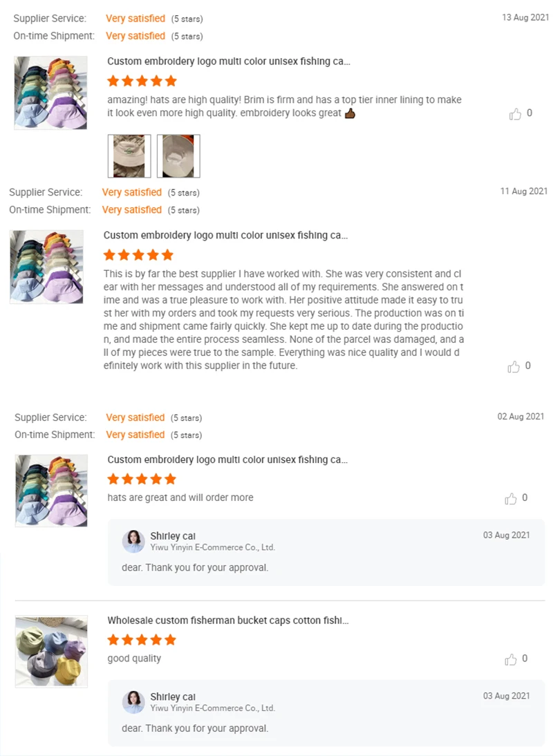Image resolution: width=553 pixels, height=756 pixels.
Task: Open the fisherman bucket caps product image
Action: coord(51,651)
